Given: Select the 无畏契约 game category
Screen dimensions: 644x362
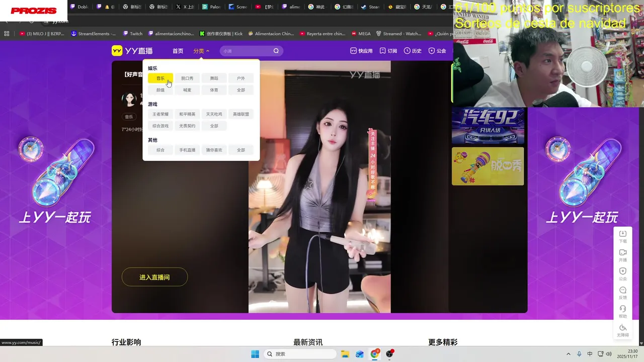Looking at the screenshot, I should (x=187, y=126).
